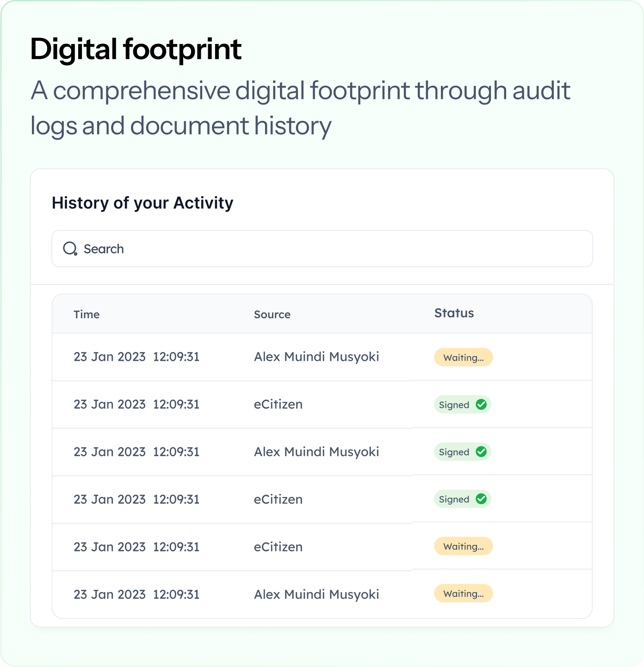
Task: Click green checkmark in third row
Action: click(x=481, y=452)
